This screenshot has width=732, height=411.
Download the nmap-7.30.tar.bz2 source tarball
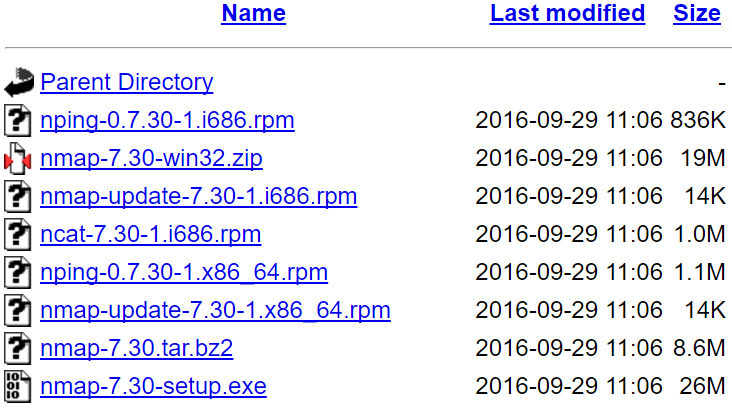pyautogui.click(x=137, y=348)
